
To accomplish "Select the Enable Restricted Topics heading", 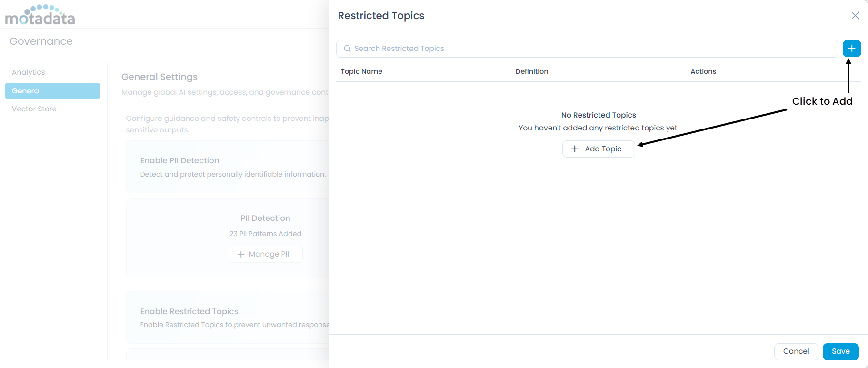I will 189,311.
